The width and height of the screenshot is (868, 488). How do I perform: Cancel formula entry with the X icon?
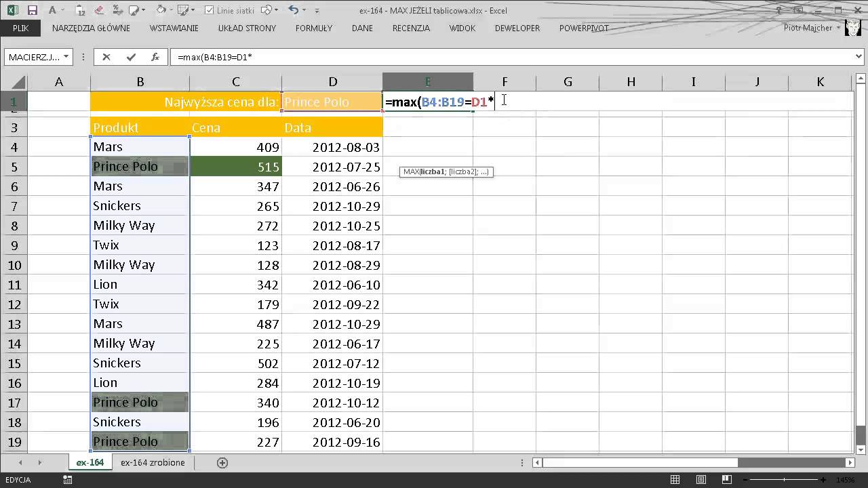(x=106, y=57)
